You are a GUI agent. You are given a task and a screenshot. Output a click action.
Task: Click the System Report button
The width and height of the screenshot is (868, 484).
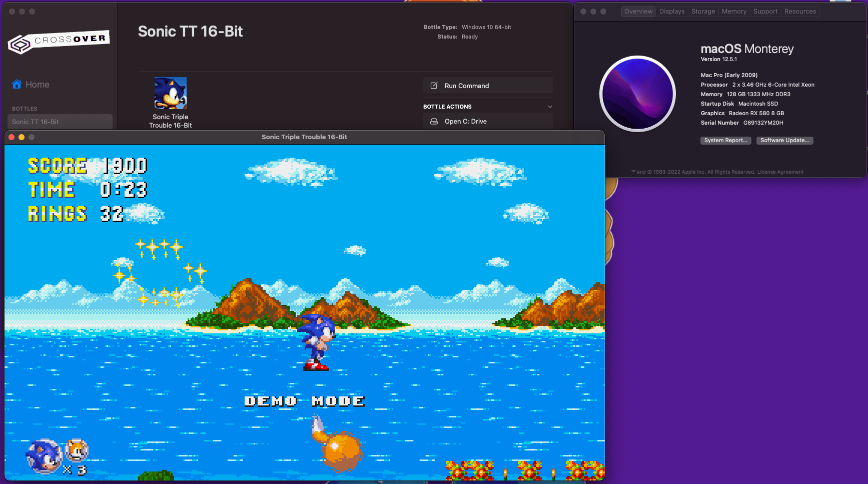[725, 140]
